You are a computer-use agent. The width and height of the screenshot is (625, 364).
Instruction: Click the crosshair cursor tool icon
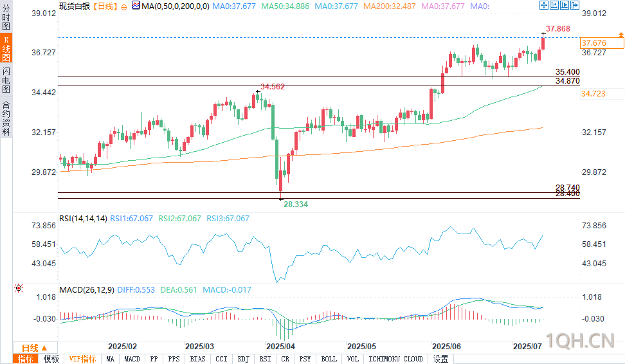pyautogui.click(x=544, y=5)
